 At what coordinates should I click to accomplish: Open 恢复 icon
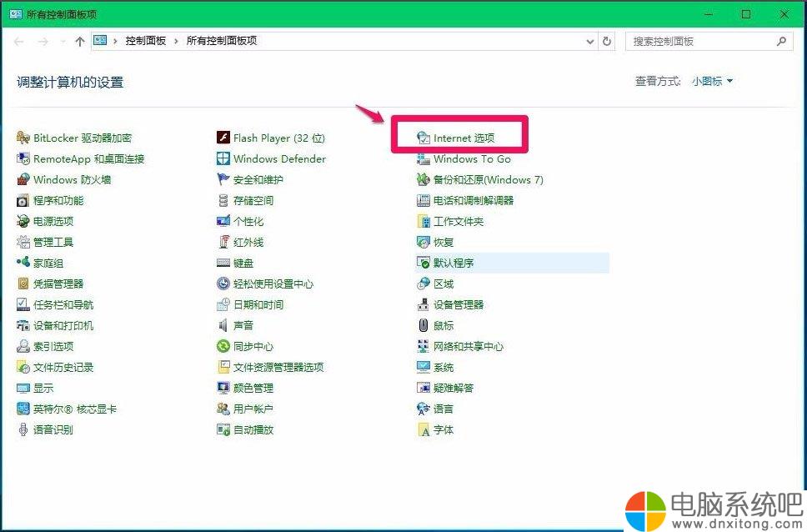click(423, 242)
